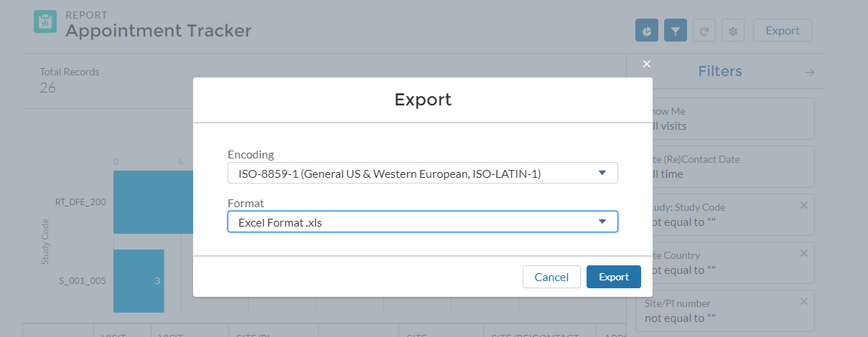The height and width of the screenshot is (337, 868).
Task: Click the Export button in report header
Action: (783, 30)
